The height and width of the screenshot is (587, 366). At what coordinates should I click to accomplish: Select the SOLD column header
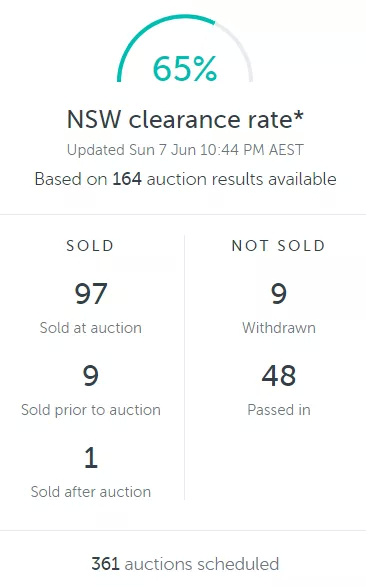[x=90, y=246]
